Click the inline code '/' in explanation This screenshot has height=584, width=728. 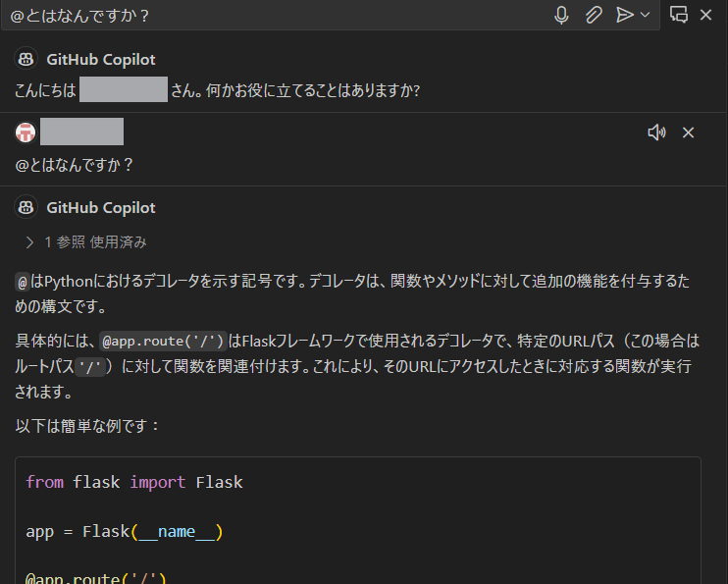[90, 367]
